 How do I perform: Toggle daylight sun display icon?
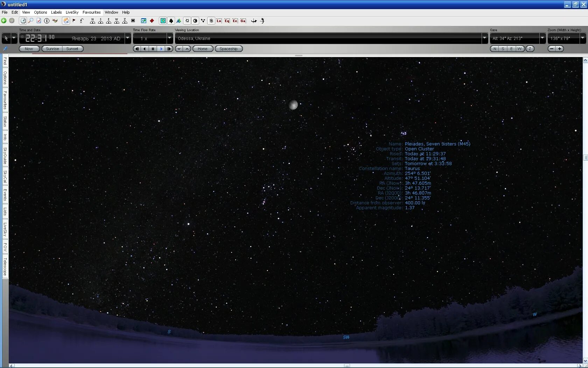coord(163,21)
